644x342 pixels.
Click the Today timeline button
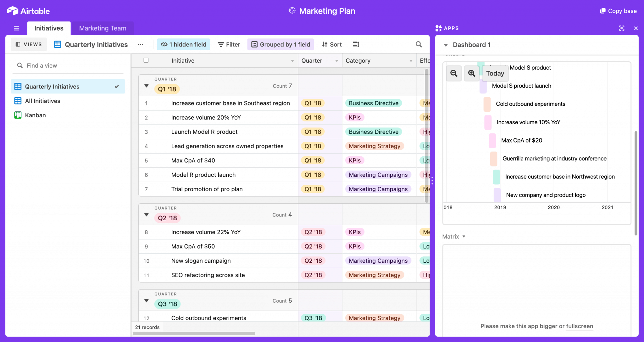point(495,73)
